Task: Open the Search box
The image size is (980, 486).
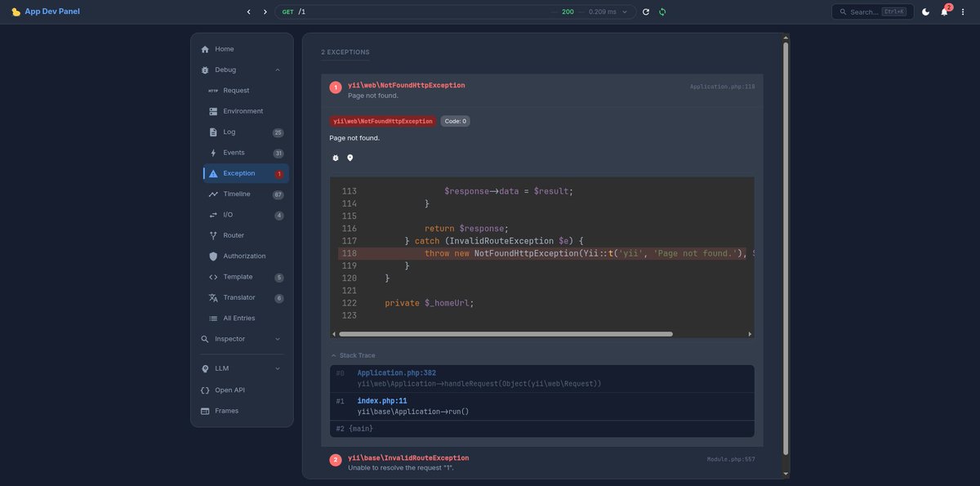Action: pyautogui.click(x=871, y=11)
